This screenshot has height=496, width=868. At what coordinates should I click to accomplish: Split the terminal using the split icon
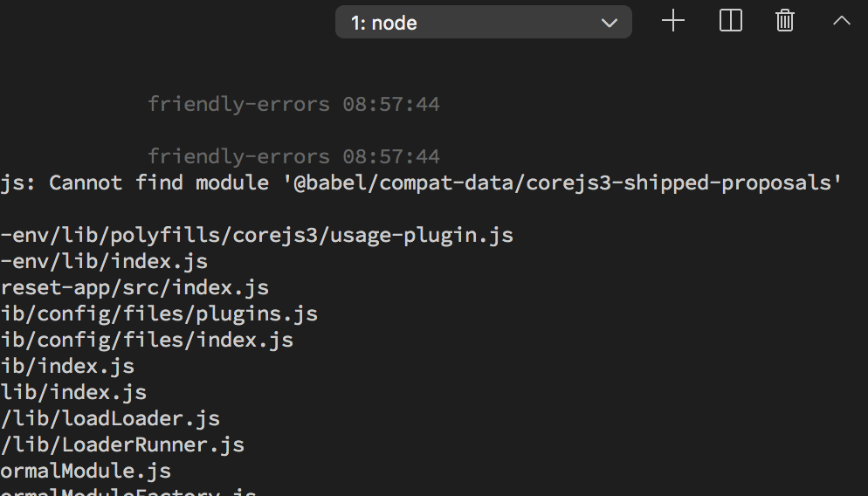[730, 21]
